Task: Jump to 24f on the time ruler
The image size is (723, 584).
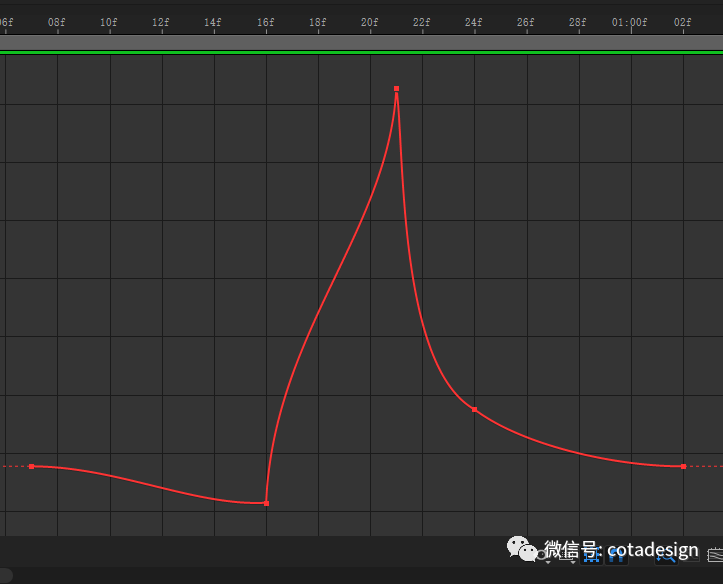Action: pyautogui.click(x=474, y=22)
